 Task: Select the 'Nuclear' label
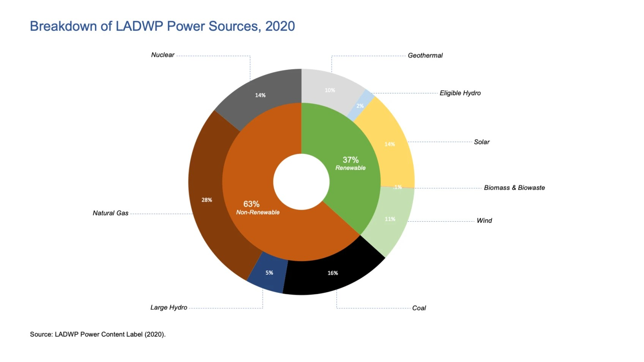(x=163, y=55)
